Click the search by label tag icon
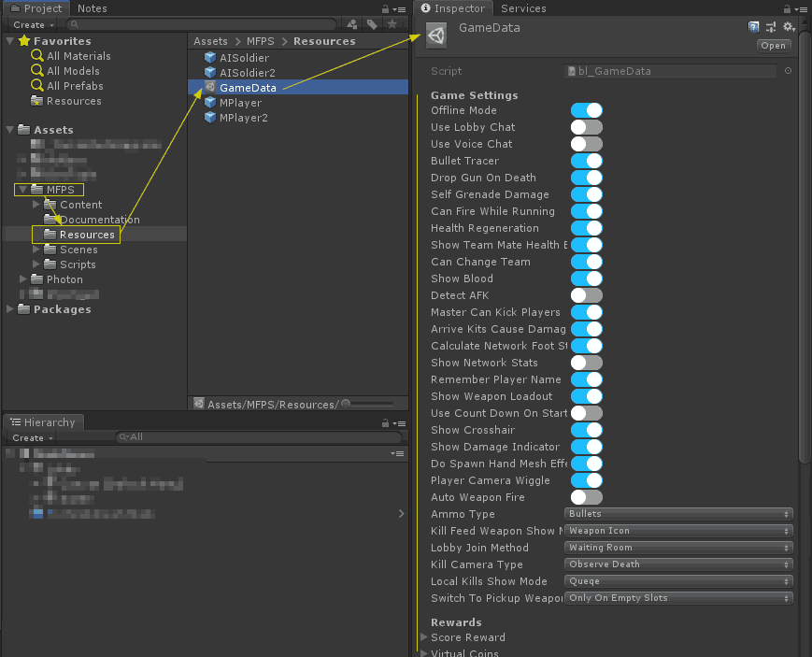The height and width of the screenshot is (657, 812). tap(372, 24)
